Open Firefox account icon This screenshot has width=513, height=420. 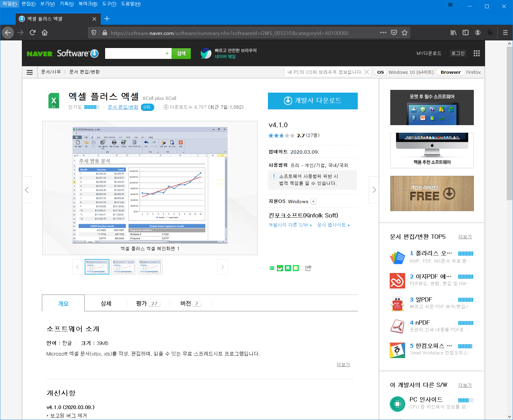tap(478, 32)
